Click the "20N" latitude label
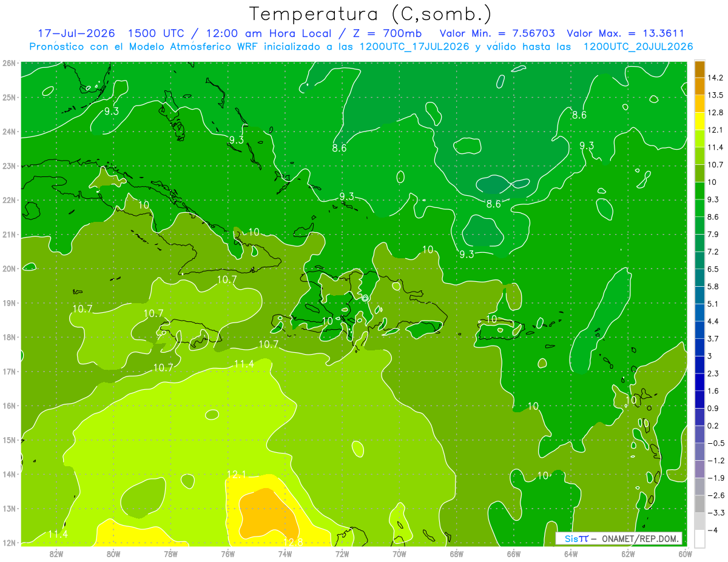The width and height of the screenshot is (728, 562). (8, 269)
